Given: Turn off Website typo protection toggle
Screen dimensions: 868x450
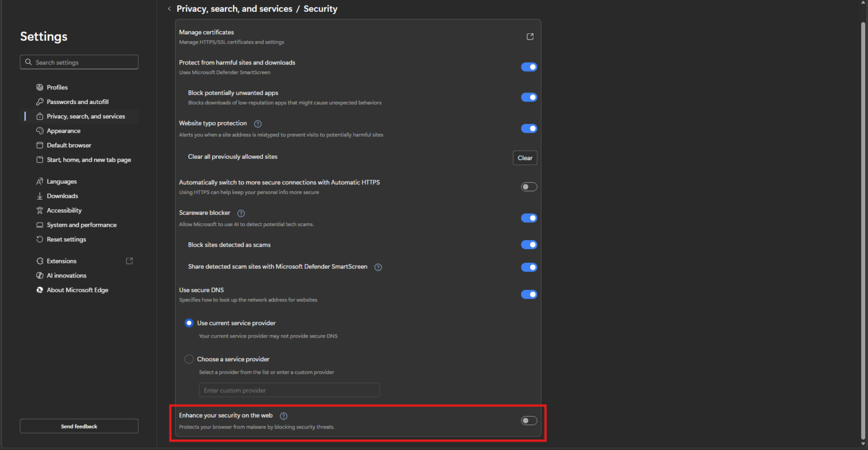Looking at the screenshot, I should 529,128.
